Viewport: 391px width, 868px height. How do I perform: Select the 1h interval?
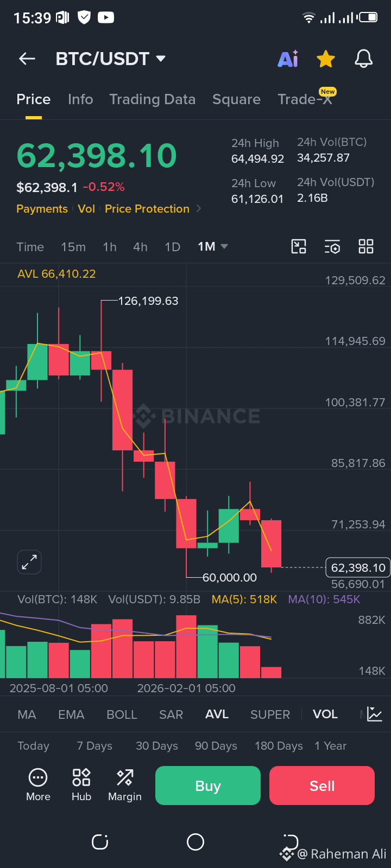tap(110, 247)
